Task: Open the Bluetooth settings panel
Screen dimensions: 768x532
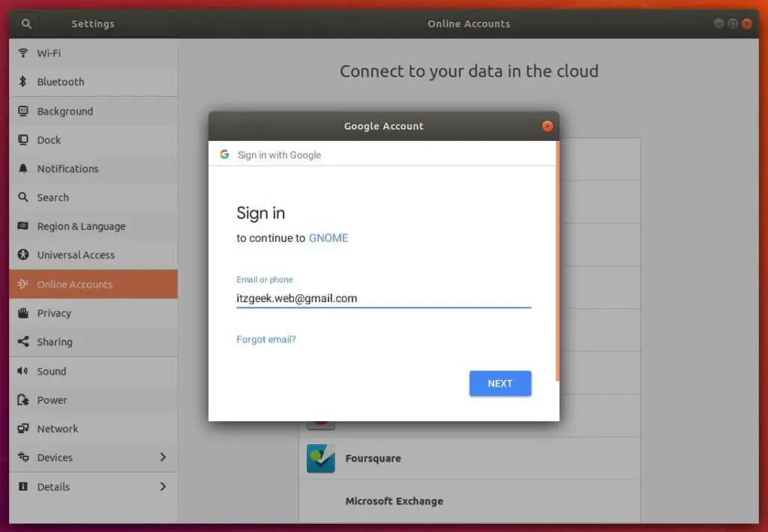Action: pos(94,82)
